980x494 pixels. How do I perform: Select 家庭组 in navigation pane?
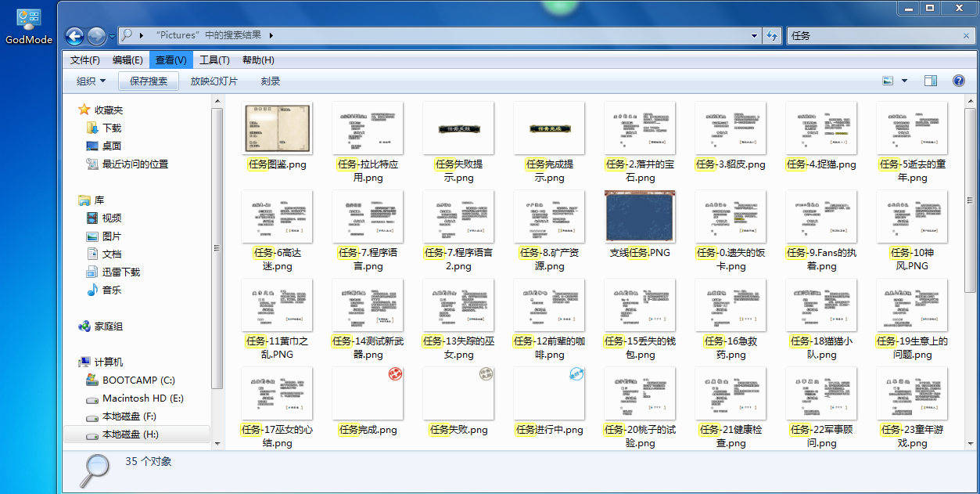click(x=109, y=326)
